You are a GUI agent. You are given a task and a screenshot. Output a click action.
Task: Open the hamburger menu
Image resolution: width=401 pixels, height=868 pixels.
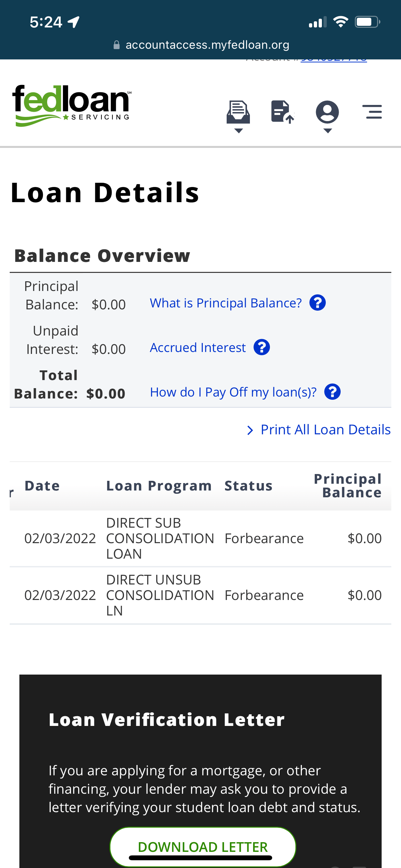tap(372, 112)
